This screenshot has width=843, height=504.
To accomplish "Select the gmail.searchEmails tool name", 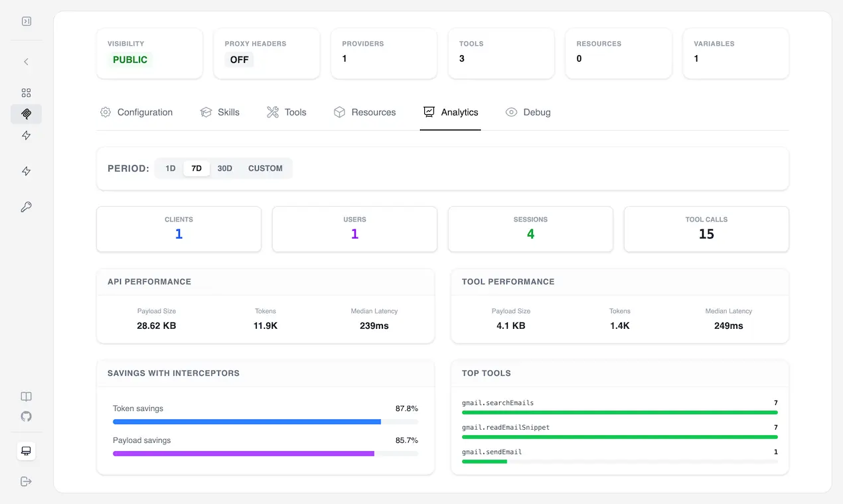I will tap(498, 403).
